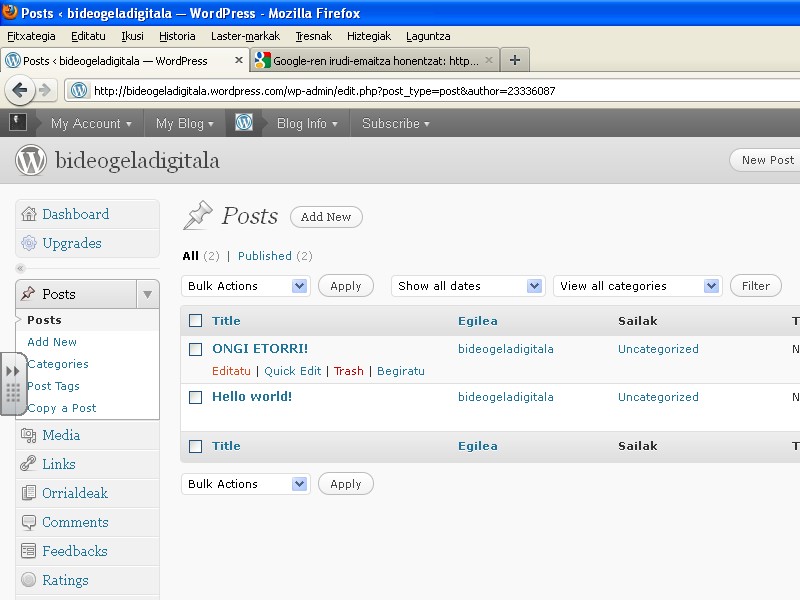800x600 pixels.
Task: Click the Links chain icon
Action: [28, 464]
